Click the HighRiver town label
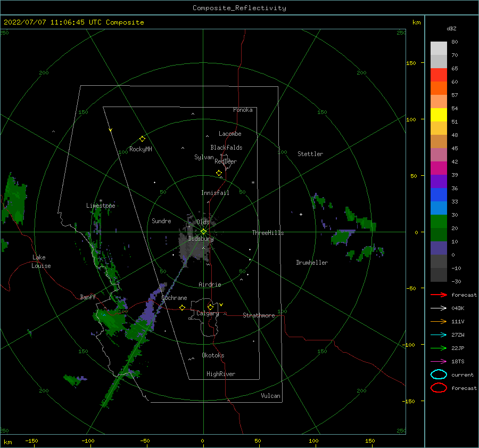The height and width of the screenshot is (448, 479). [221, 374]
